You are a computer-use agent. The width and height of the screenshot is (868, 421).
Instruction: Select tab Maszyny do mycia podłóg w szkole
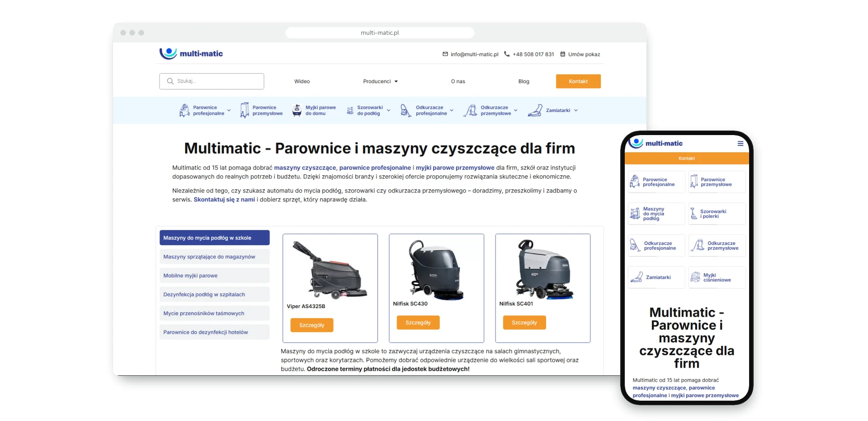(215, 238)
